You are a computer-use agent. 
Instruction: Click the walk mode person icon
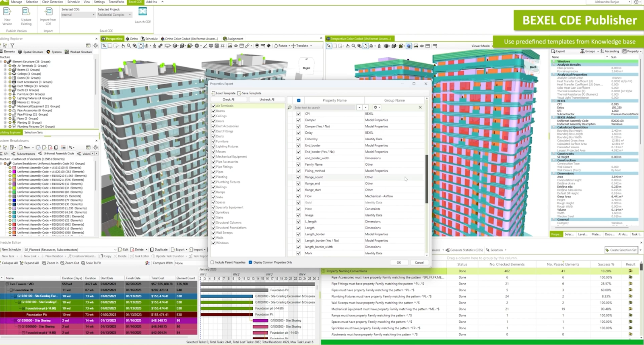point(154,46)
